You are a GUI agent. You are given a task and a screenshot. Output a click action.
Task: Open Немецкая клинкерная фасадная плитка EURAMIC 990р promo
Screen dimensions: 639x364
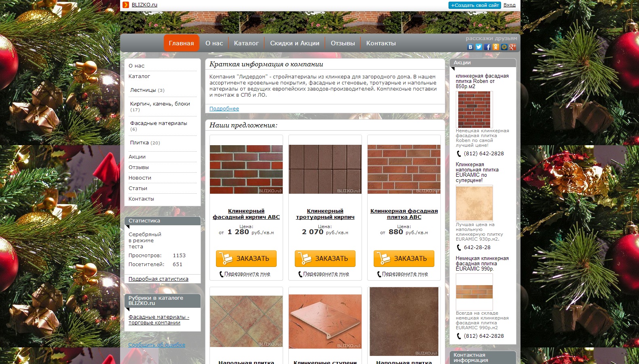point(482,263)
